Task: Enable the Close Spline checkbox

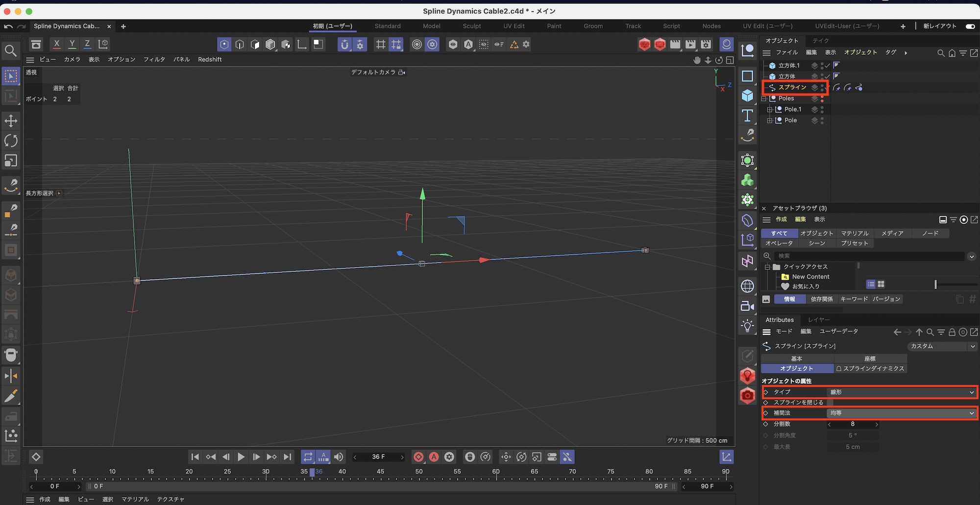Action: 830,403
